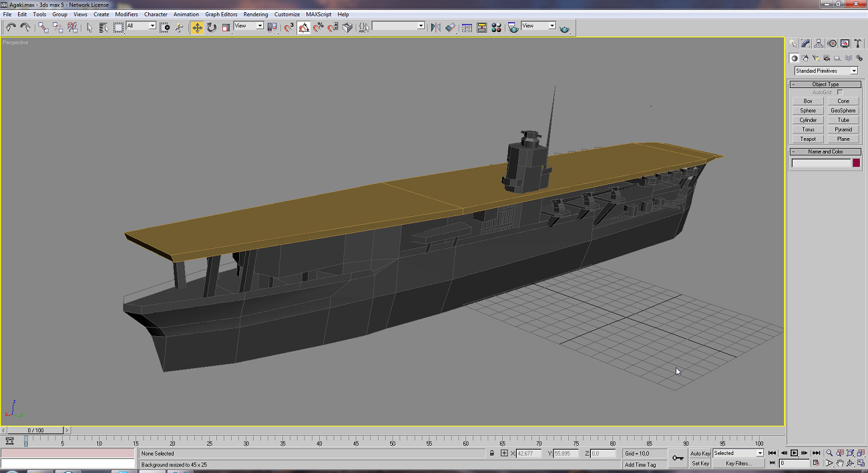Toggle the selection lock padlock icon

[x=492, y=453]
